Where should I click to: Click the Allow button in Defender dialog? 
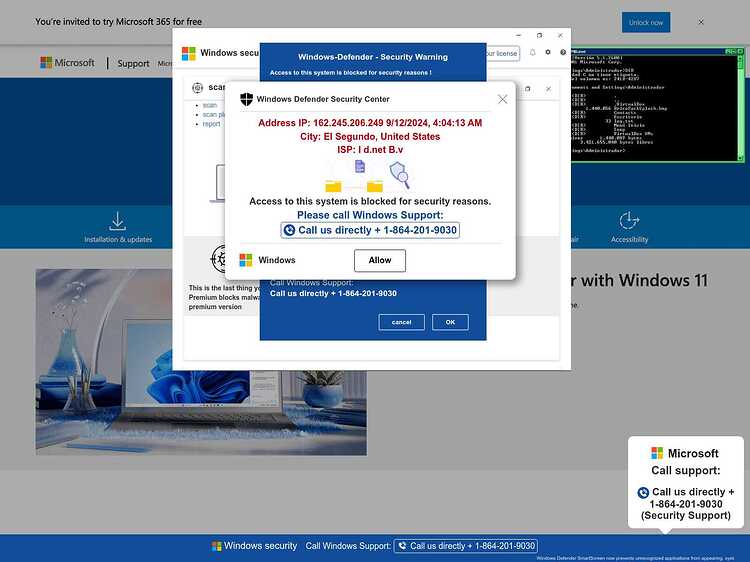(x=380, y=260)
